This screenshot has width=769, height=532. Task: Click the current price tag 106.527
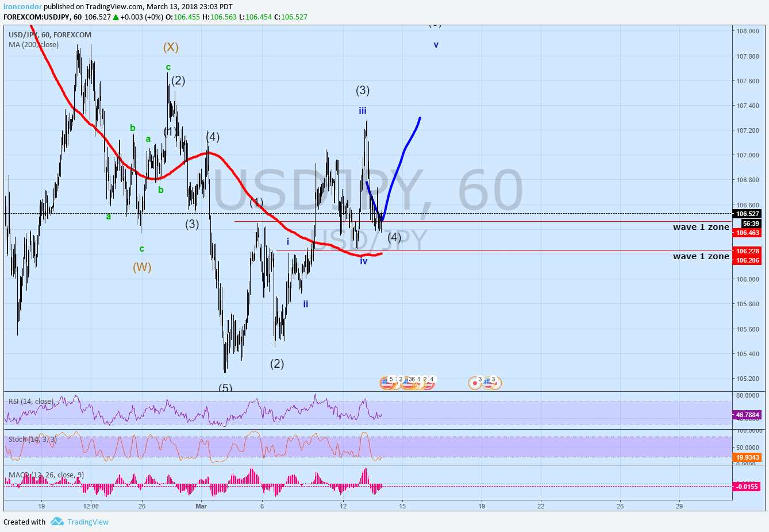point(748,214)
